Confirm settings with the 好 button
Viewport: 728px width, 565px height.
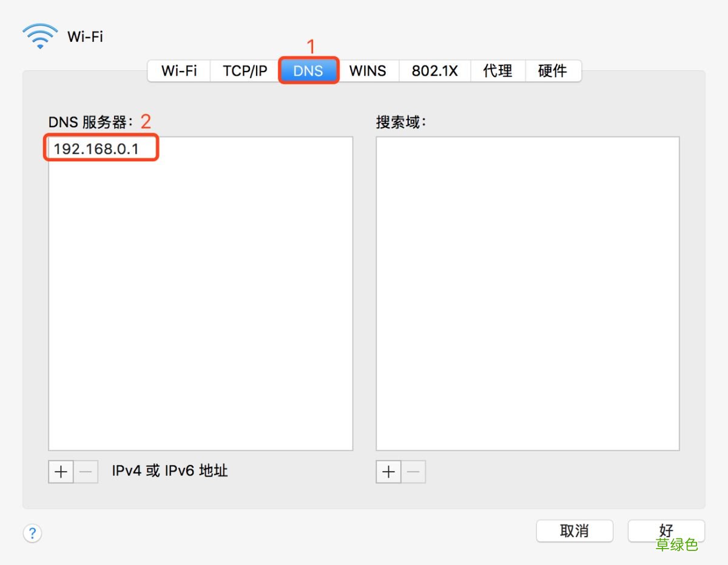tap(666, 530)
